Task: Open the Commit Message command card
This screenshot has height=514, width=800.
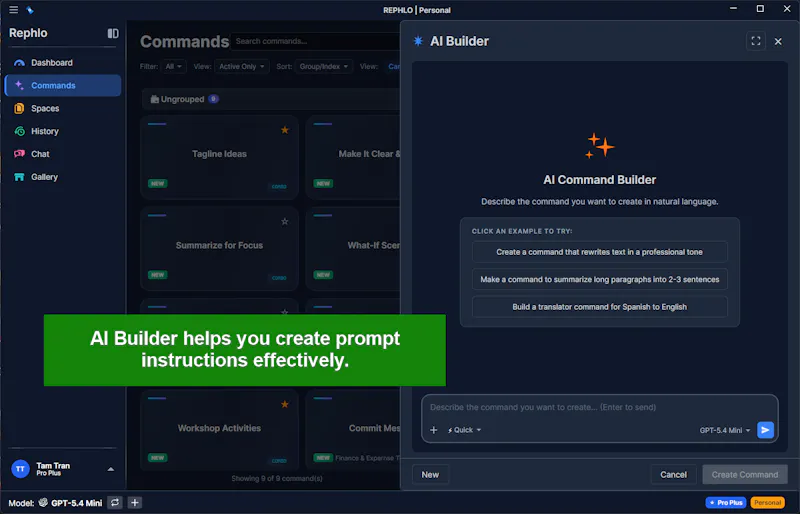Action: coord(353,431)
